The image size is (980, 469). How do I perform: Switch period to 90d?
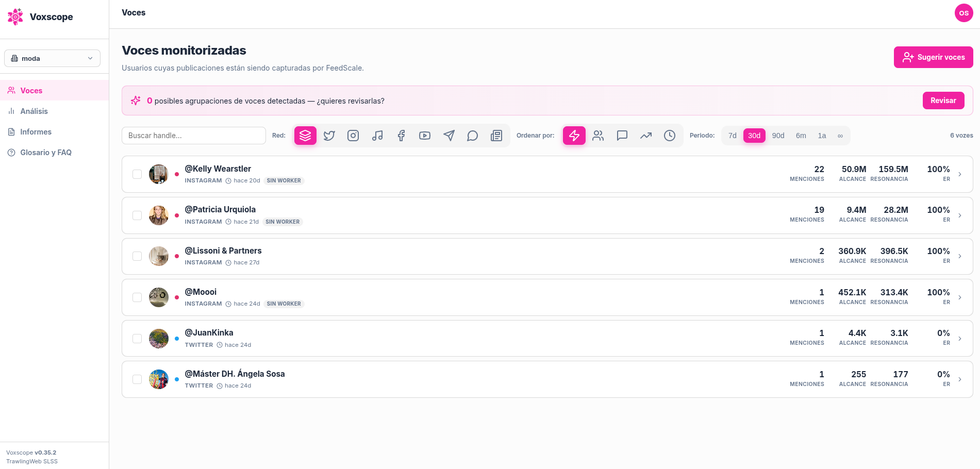[778, 136]
